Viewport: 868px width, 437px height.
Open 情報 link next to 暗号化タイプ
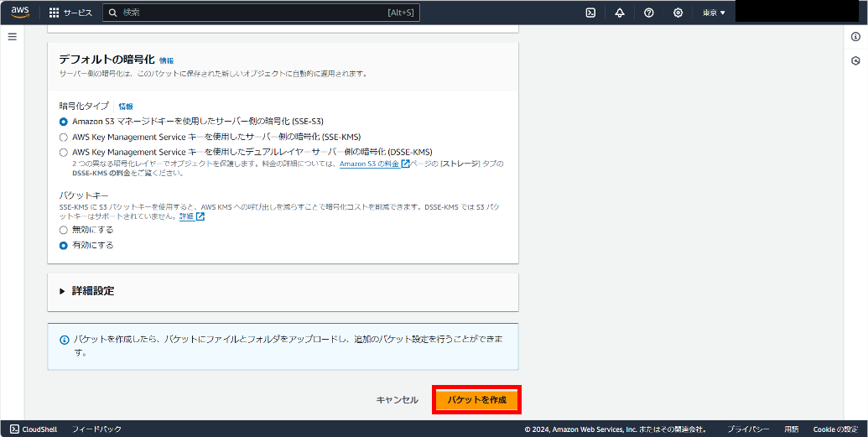point(126,107)
